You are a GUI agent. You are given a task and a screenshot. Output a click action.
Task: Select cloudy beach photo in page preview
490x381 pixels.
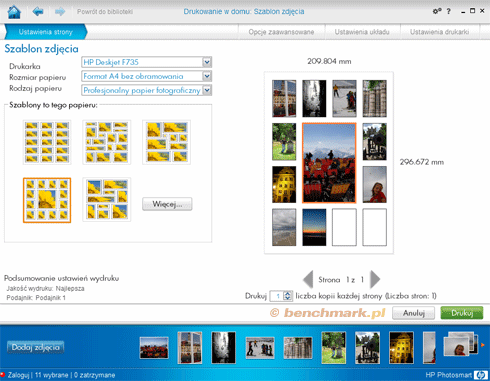284,227
